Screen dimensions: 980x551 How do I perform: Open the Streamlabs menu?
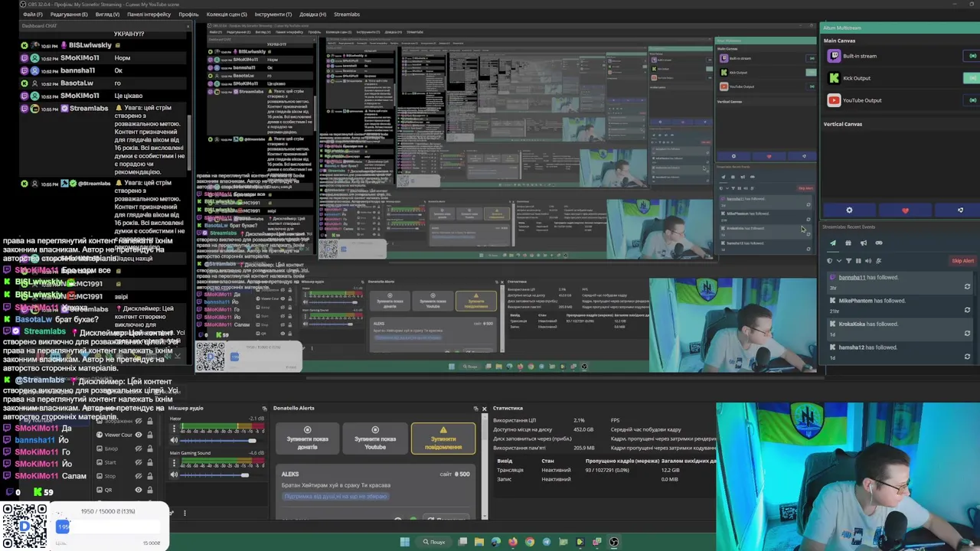347,14
